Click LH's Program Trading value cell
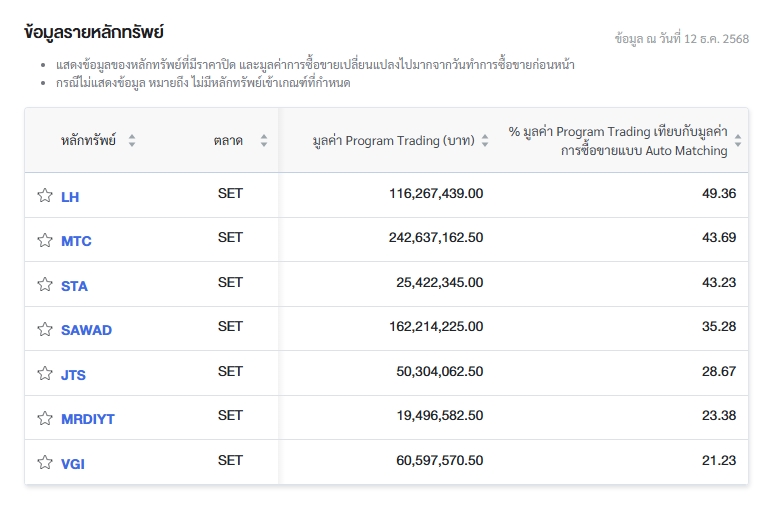 (436, 193)
